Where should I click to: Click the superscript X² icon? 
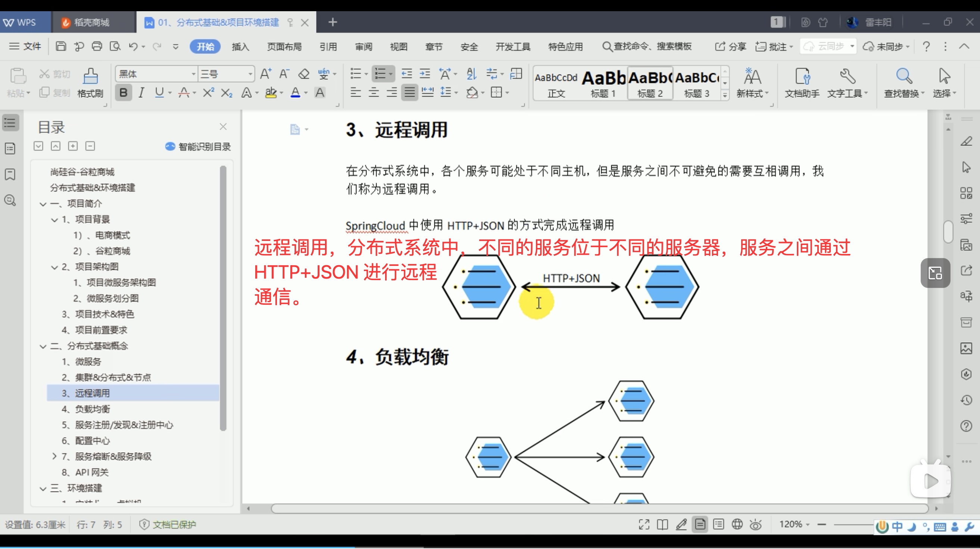tap(208, 93)
